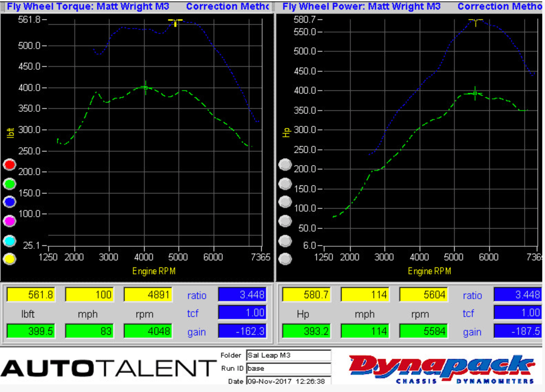Click the Folder field showing Sal Leap M3
Viewport: 545px width, 392px height.
point(289,355)
